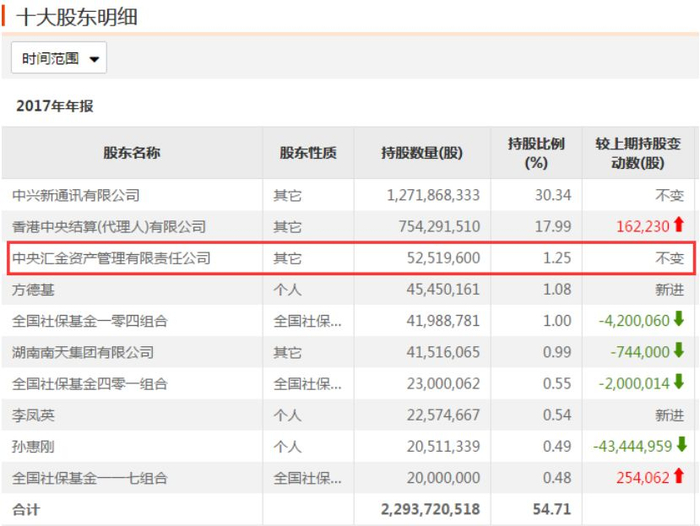Screen dimensions: 700x526
Task: Select shareholder 全国社保基金一一七组合
Action: pyautogui.click(x=90, y=478)
